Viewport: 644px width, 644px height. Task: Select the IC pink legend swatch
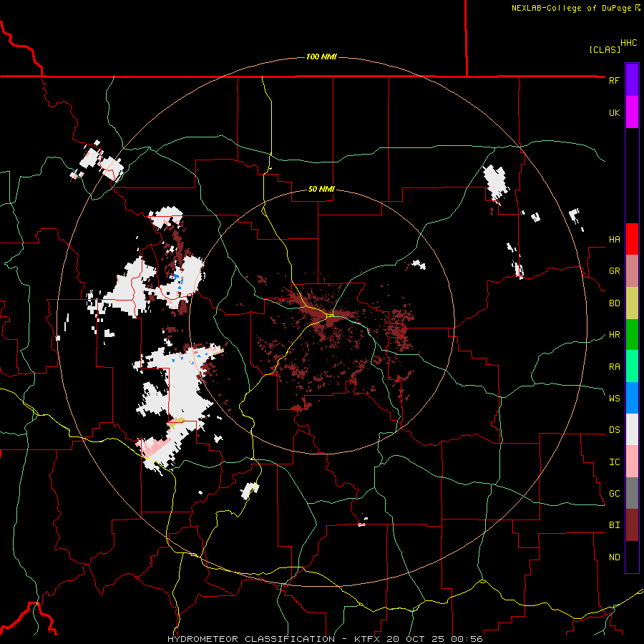pyautogui.click(x=632, y=462)
